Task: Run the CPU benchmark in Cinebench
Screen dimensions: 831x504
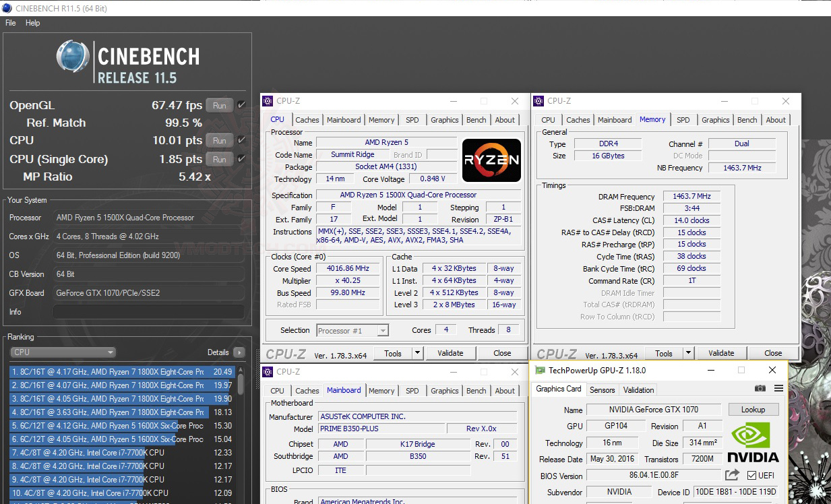Action: pyautogui.click(x=218, y=141)
